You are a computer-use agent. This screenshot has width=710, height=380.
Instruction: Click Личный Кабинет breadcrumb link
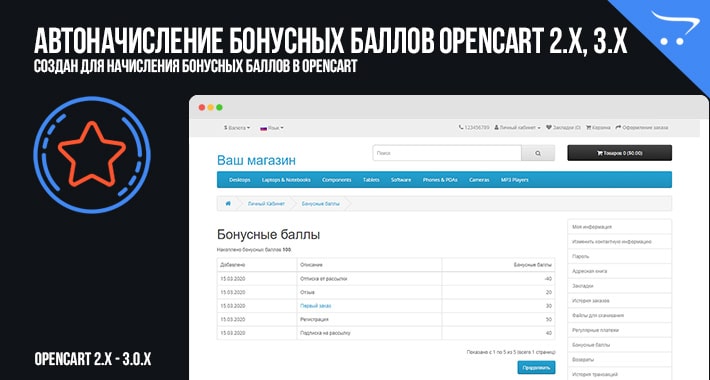click(x=266, y=204)
